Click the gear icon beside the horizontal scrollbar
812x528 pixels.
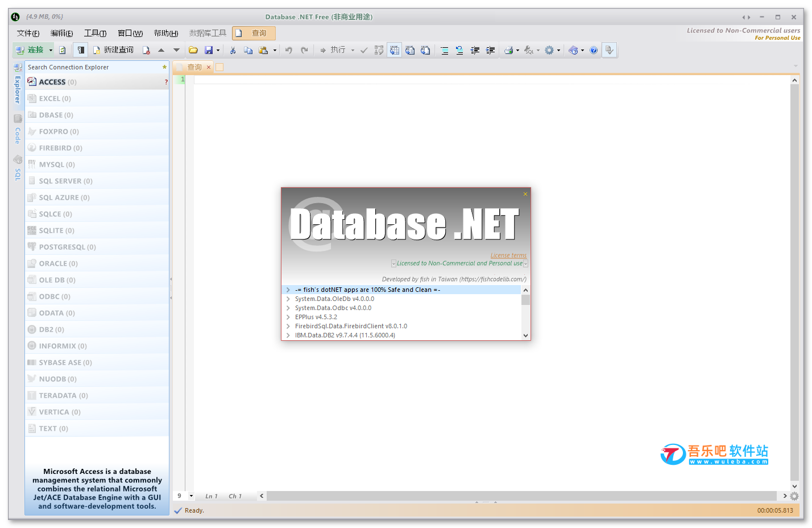pos(794,496)
